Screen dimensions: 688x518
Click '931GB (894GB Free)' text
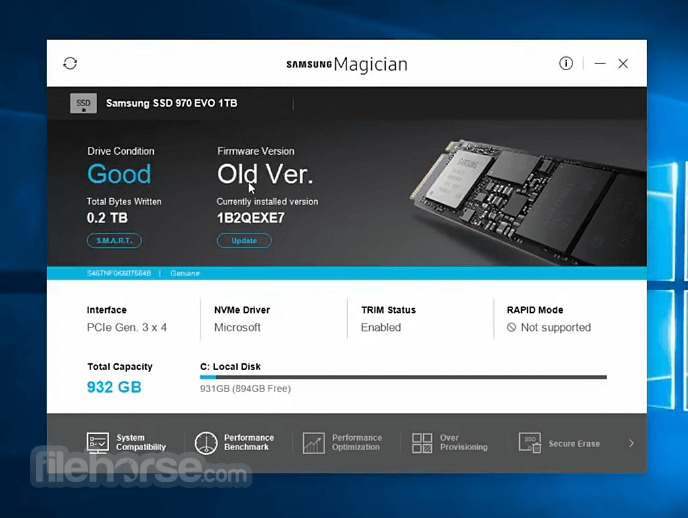coord(245,388)
